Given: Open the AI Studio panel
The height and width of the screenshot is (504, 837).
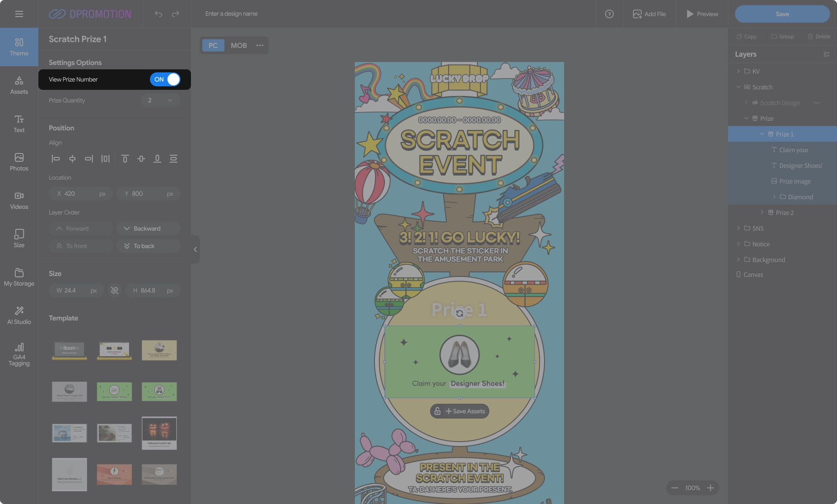Looking at the screenshot, I should [x=19, y=315].
